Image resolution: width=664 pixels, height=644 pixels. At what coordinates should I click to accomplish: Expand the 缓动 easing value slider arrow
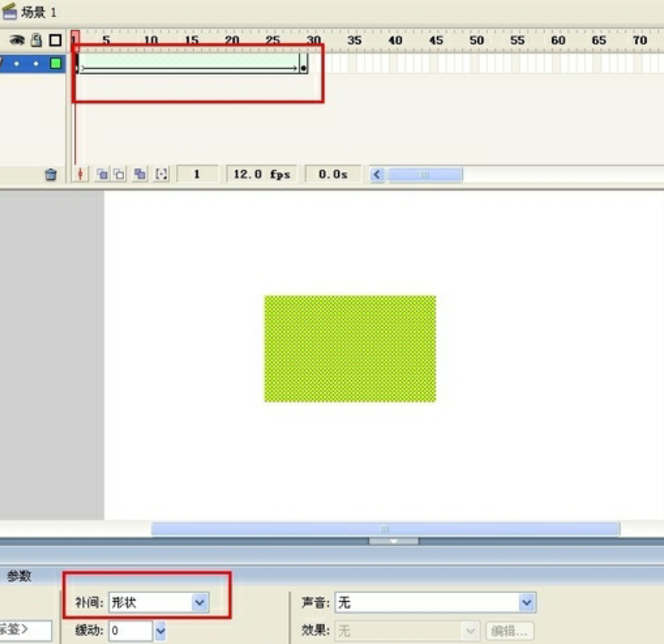click(x=160, y=631)
